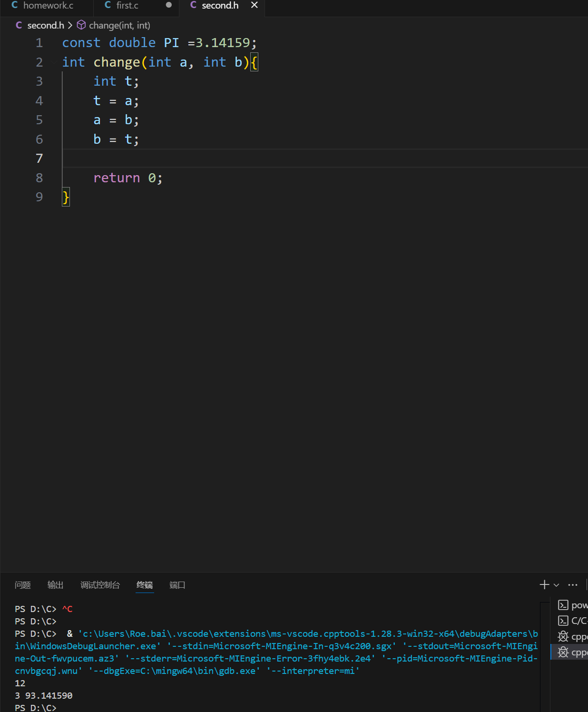
Task: Open the 问题 (Problems) panel tab
Action: coord(23,585)
